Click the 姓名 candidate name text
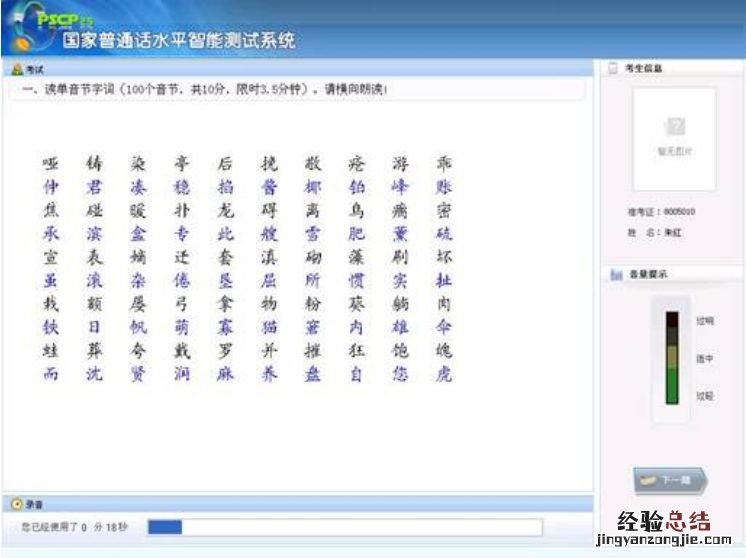This screenshot has width=746, height=558. click(x=655, y=233)
